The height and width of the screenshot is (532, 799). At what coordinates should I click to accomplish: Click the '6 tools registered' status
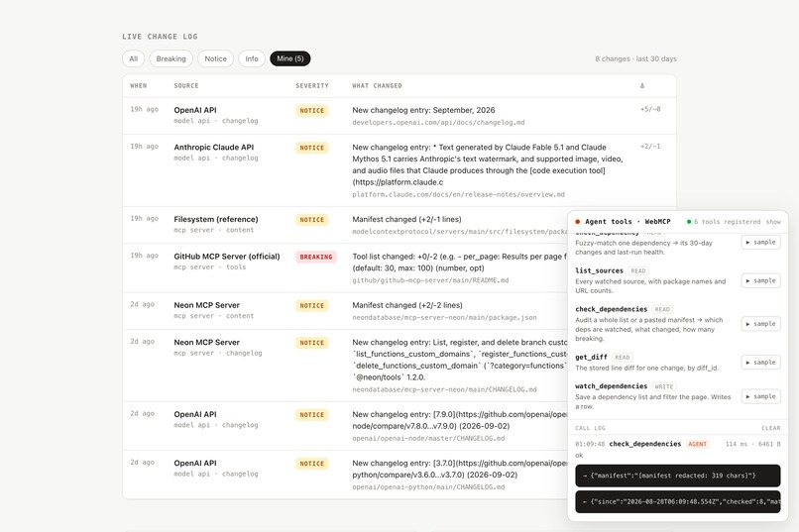tap(727, 222)
